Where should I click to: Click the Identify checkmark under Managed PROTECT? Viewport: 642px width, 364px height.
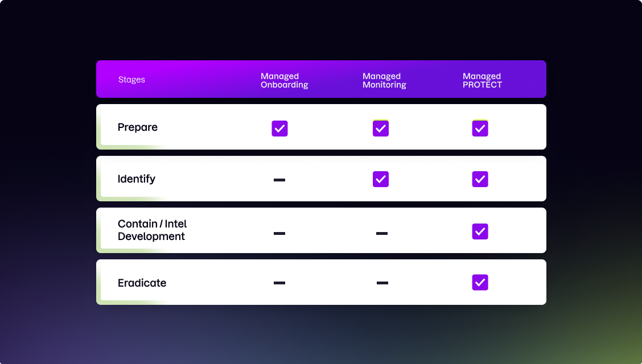[480, 179]
